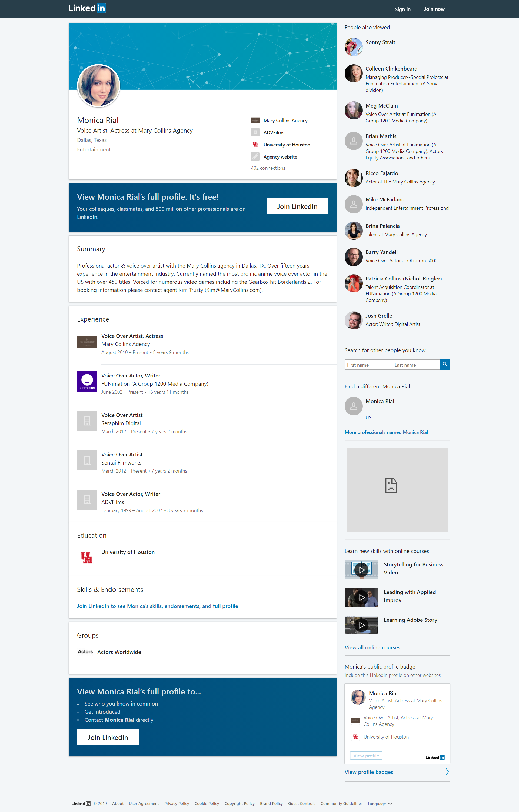
Task: Click Mike McFarland placeholder avatar
Action: pos(353,204)
